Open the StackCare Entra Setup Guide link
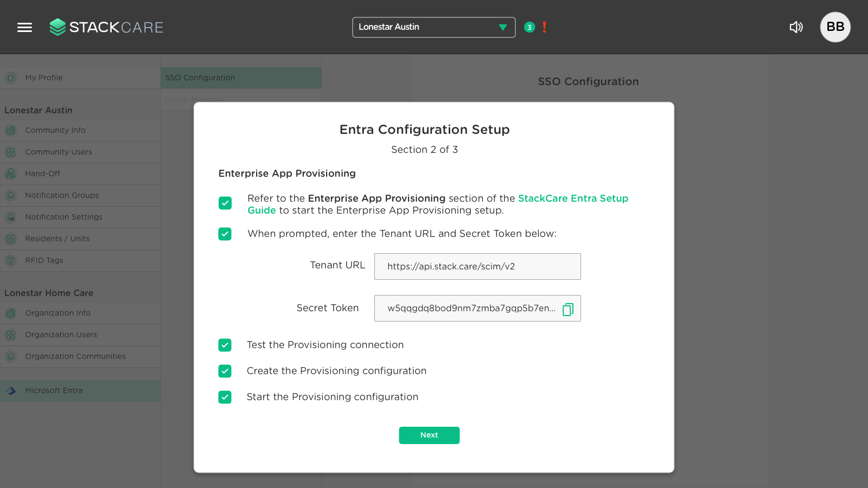Viewport: 868px width, 488px height. click(x=573, y=198)
